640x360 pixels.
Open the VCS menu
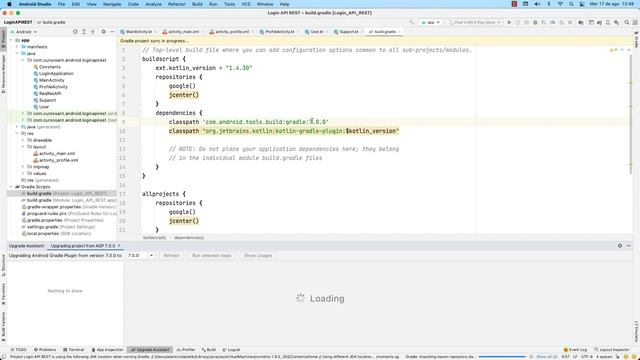coord(246,4)
